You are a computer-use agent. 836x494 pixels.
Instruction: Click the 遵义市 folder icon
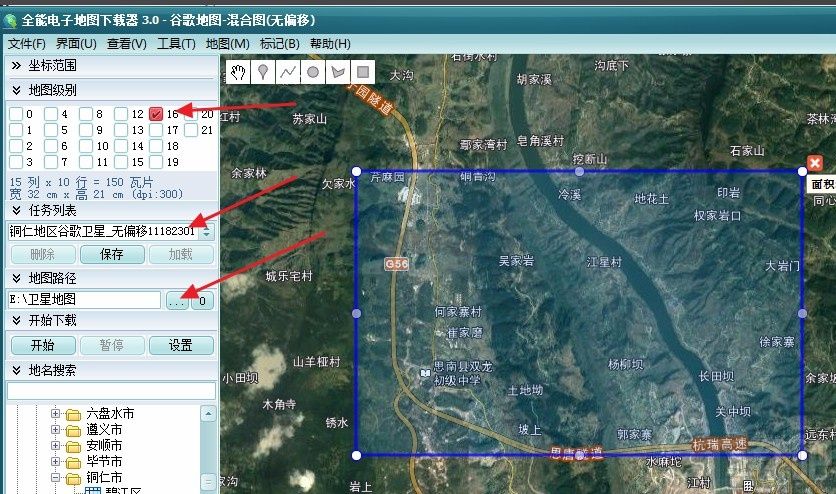click(73, 429)
